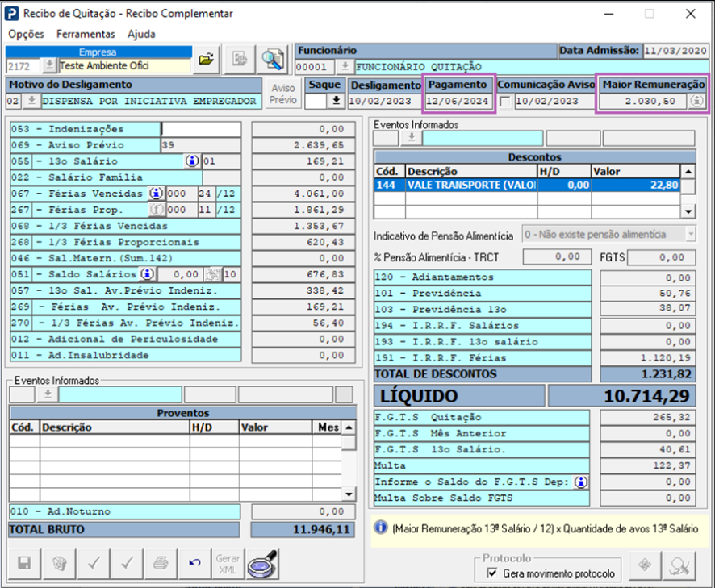The height and width of the screenshot is (588, 715).
Task: Tick the Comunicação Aviso checkbox
Action: (505, 102)
